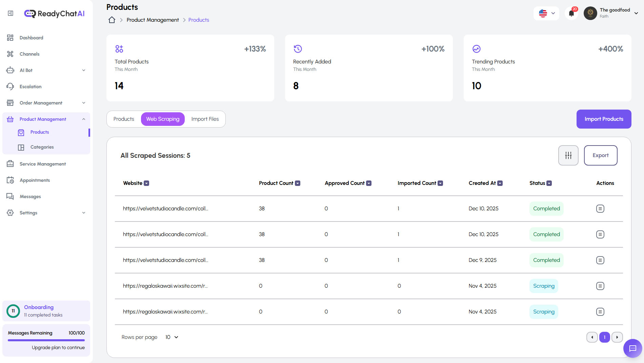Select the Channels sidebar icon
The height and width of the screenshot is (363, 644).
10,54
